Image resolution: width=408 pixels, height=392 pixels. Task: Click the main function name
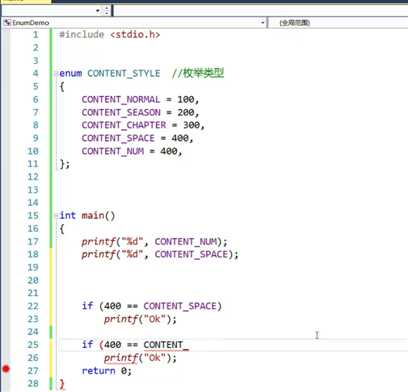coord(93,216)
